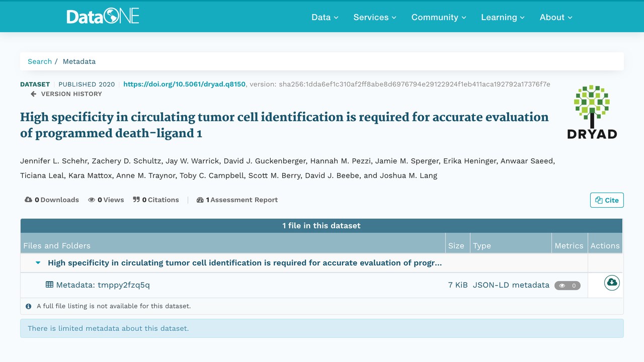Click the Cite button
The width and height of the screenshot is (644, 362).
click(607, 200)
